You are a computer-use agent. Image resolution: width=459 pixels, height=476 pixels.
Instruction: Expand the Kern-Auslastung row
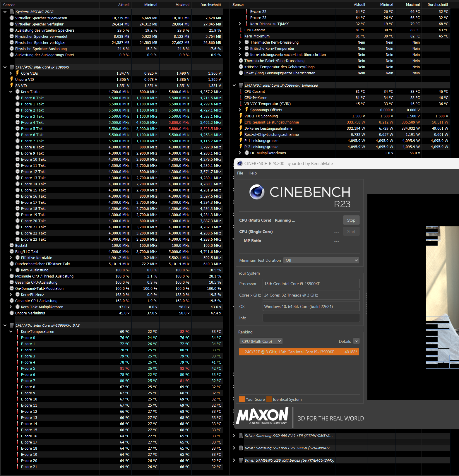point(11,270)
